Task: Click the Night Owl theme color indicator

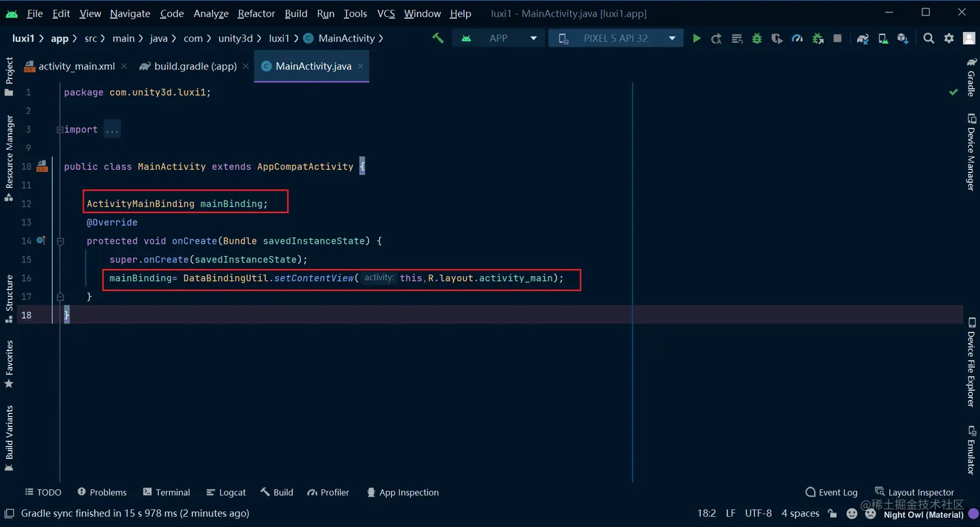Action: pyautogui.click(x=973, y=514)
